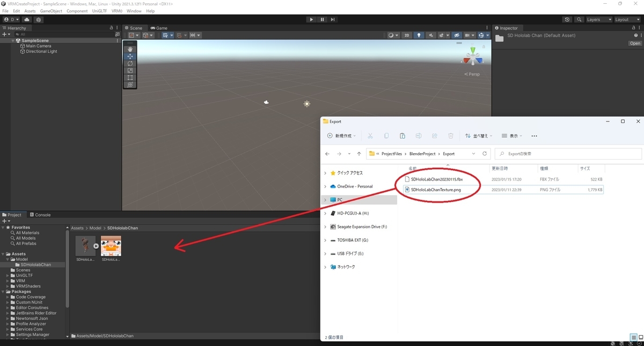This screenshot has height=346, width=644.
Task: Open Hierarchy create plus dropdown
Action: [x=6, y=34]
